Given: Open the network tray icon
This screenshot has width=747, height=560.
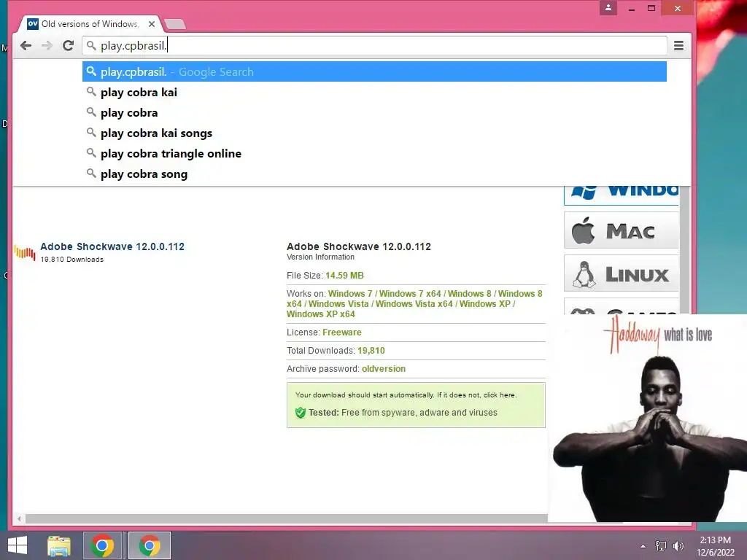Looking at the screenshot, I should [x=661, y=546].
